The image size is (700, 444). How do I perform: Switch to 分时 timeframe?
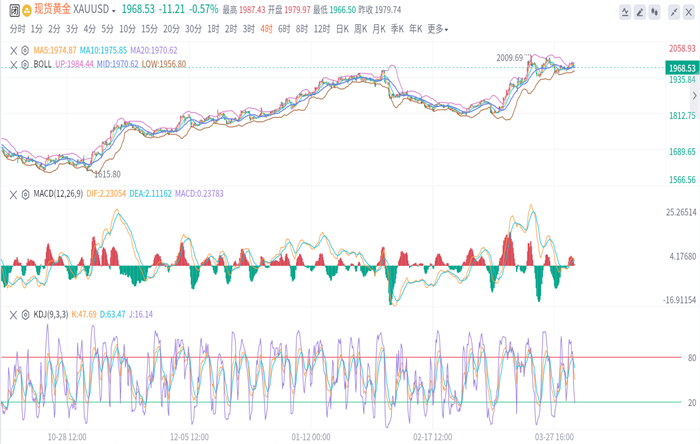17,29
